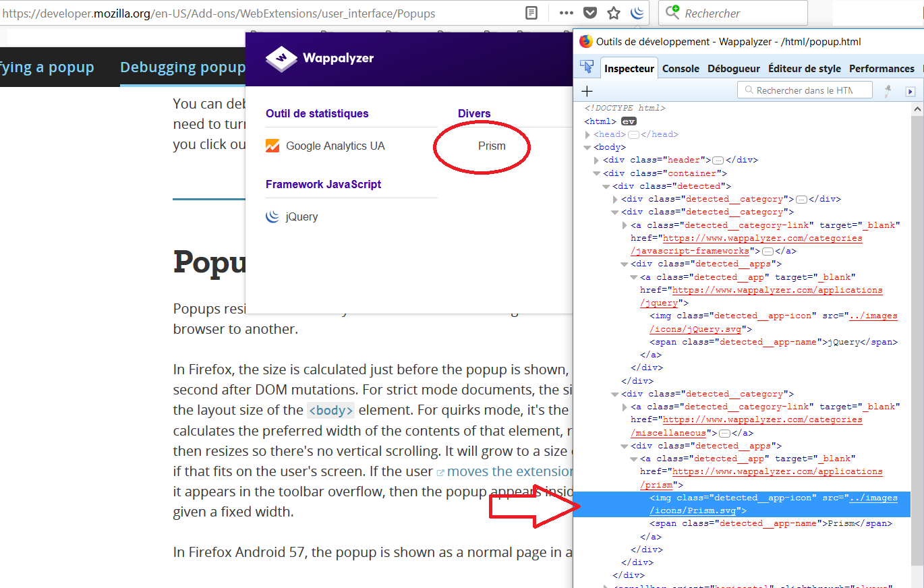Click the <body> code tag in article
The image size is (924, 588).
(330, 410)
